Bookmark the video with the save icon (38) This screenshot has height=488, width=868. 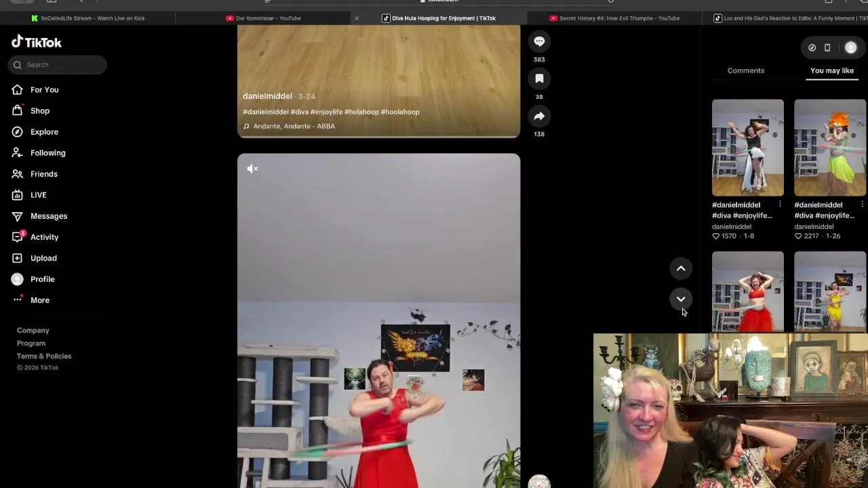(x=539, y=79)
